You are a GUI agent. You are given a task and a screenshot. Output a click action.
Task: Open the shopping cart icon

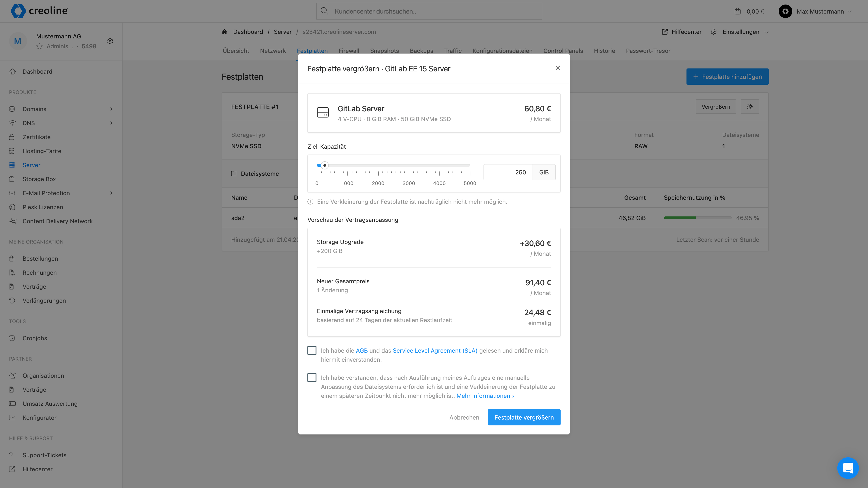coord(737,11)
